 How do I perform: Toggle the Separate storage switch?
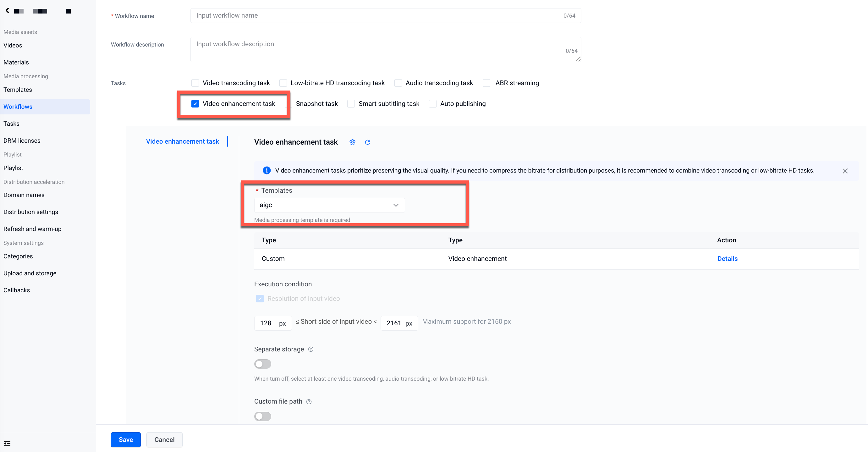[262, 364]
